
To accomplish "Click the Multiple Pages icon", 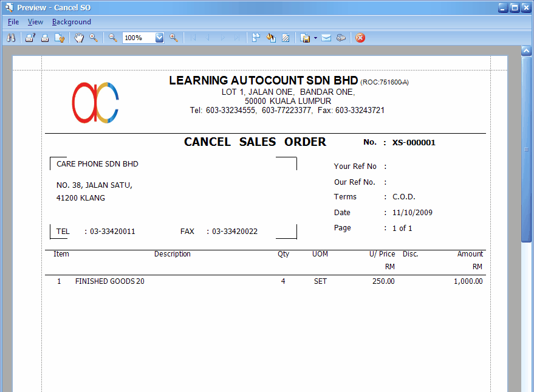I will [256, 38].
